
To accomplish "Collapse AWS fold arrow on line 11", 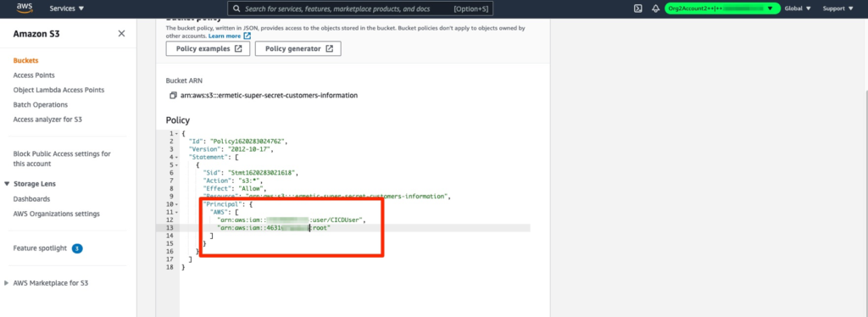I will pyautogui.click(x=176, y=212).
